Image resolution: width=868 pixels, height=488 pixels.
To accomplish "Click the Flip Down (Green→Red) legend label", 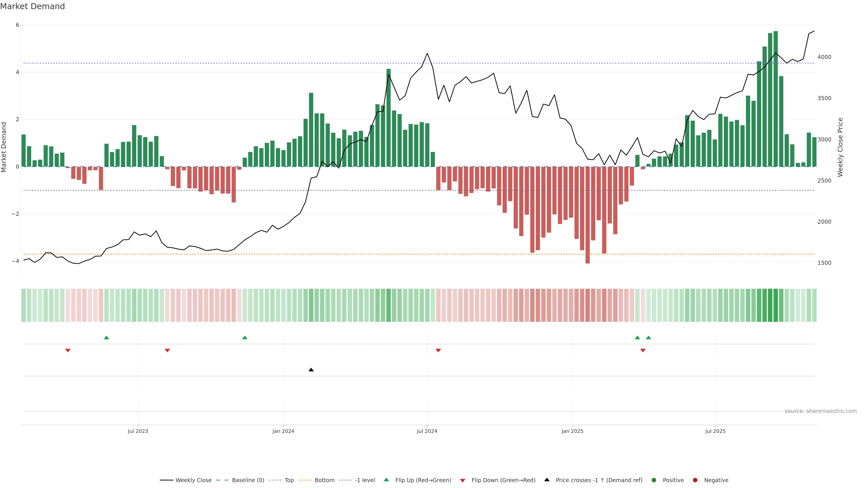I will (503, 480).
